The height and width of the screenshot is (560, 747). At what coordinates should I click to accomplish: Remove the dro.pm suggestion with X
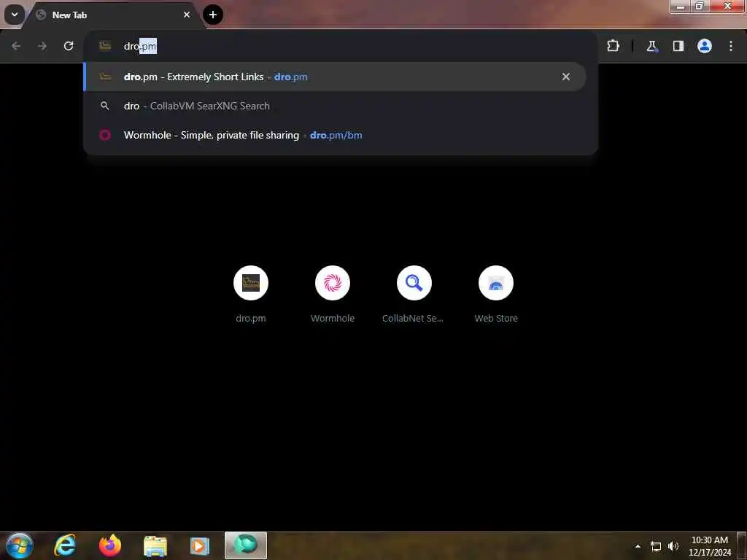point(566,77)
